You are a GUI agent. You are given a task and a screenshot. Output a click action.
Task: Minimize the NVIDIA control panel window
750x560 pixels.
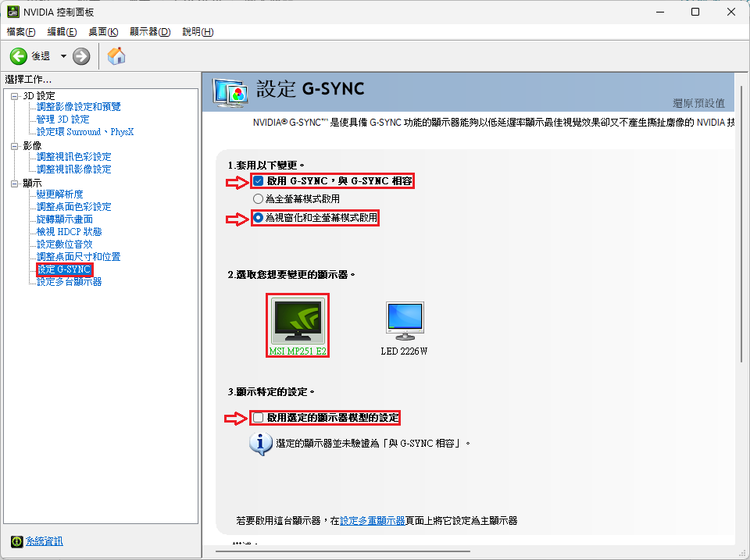click(x=661, y=12)
